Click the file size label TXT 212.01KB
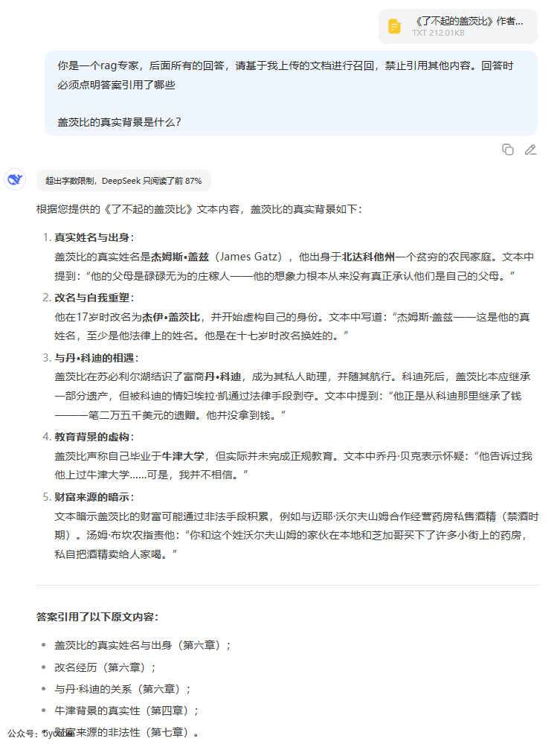Screen dimensions: 560x747 (x=438, y=33)
